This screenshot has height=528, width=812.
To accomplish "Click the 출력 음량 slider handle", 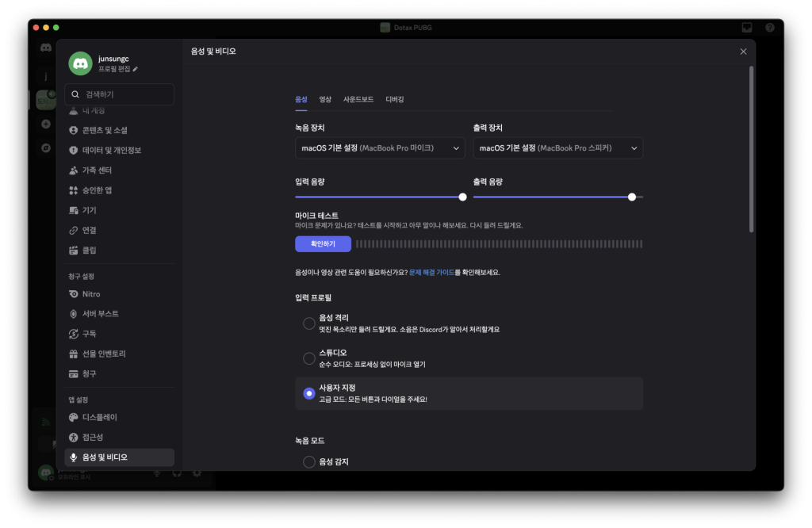I will point(632,197).
